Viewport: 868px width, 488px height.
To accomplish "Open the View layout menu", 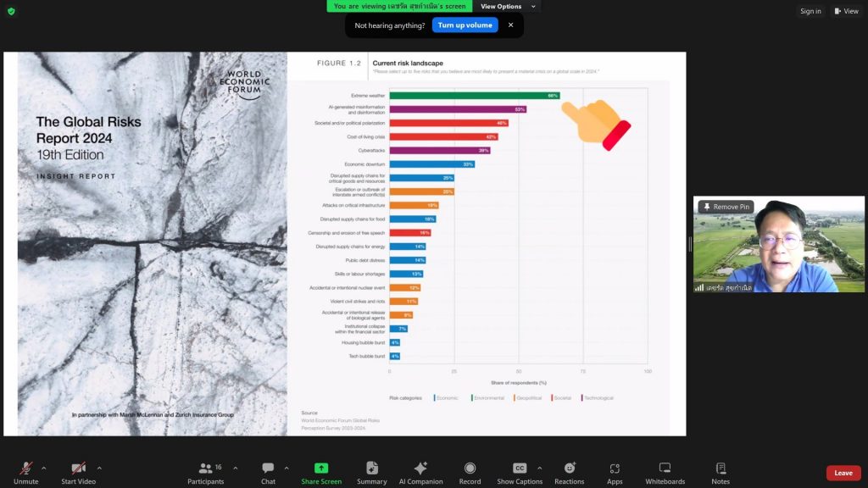I will pos(846,11).
